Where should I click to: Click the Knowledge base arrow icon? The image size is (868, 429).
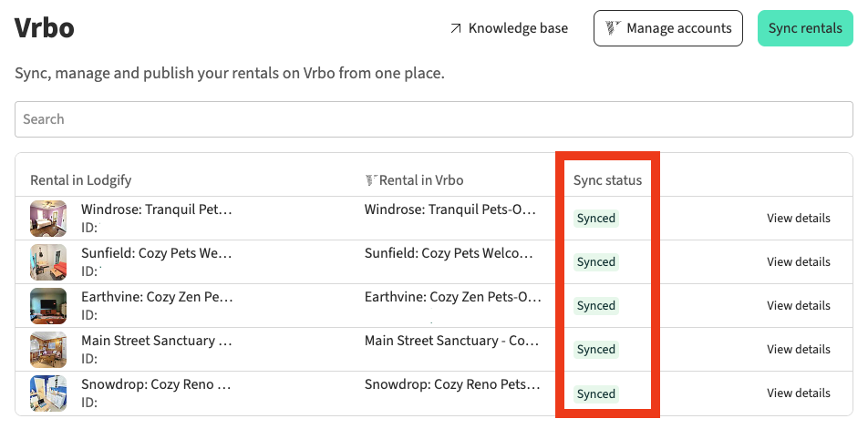456,28
